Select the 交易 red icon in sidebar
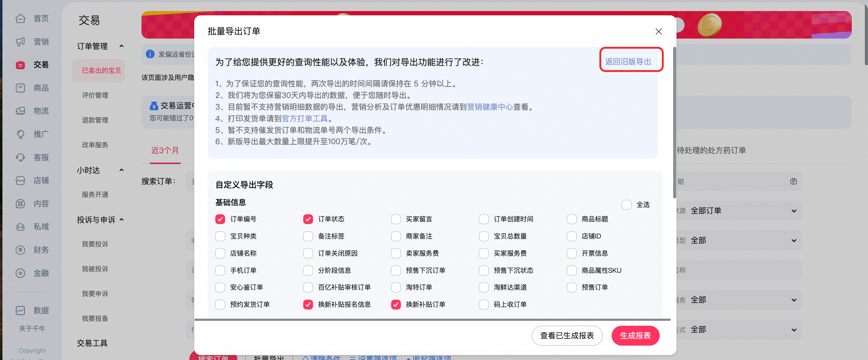Screen dimensions: 868x360 (20, 65)
